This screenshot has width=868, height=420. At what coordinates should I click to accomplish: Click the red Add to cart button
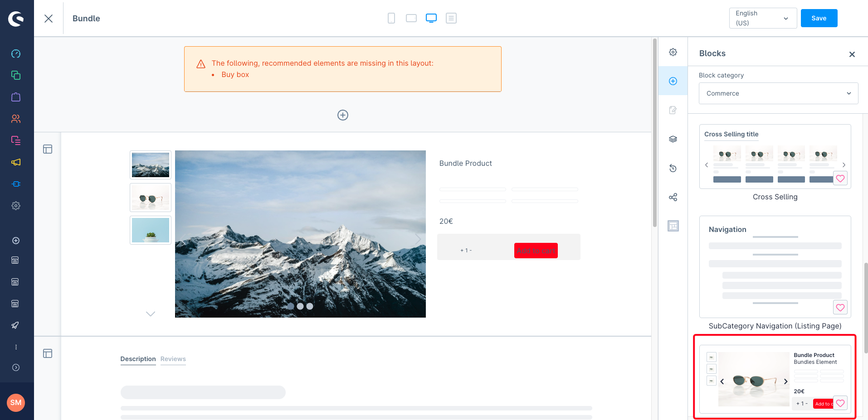[536, 251]
